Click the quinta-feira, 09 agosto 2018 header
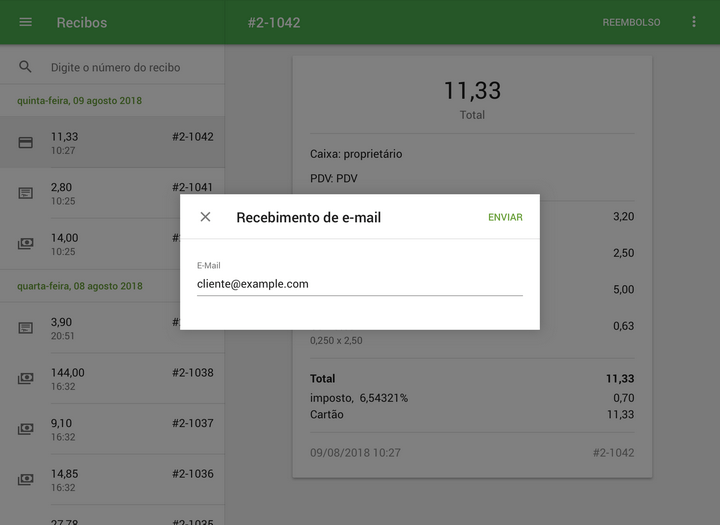 (79, 101)
